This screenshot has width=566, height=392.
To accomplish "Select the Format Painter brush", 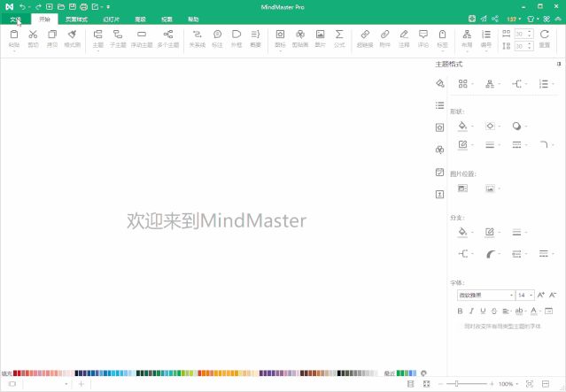I will [x=73, y=39].
